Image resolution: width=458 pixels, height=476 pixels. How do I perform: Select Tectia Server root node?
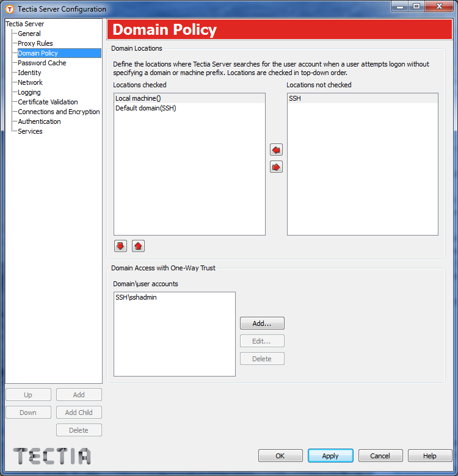25,24
